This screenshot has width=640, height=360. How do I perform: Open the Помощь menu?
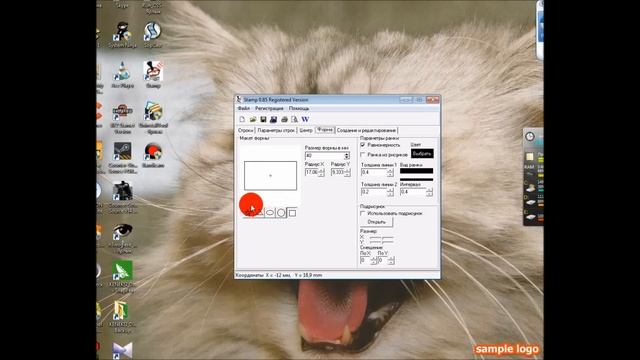tap(299, 108)
